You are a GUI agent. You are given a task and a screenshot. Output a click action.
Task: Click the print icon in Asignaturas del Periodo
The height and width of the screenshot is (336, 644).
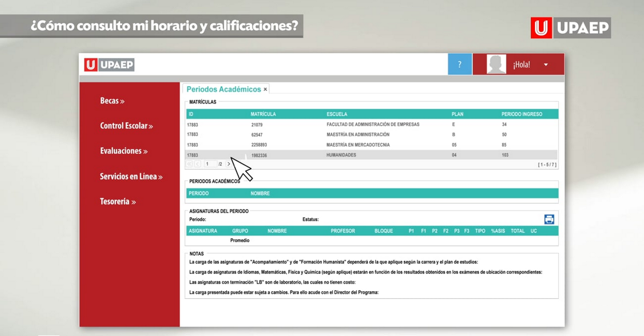pyautogui.click(x=549, y=220)
